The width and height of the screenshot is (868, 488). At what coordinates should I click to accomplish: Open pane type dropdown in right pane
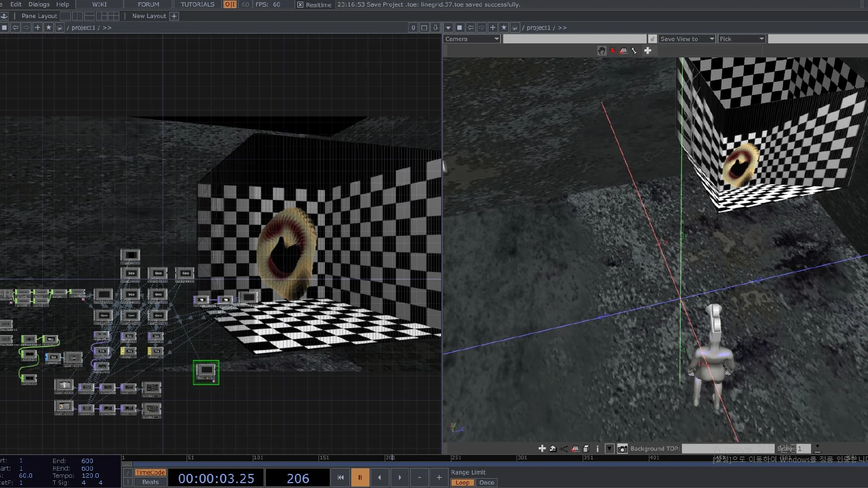click(x=448, y=27)
